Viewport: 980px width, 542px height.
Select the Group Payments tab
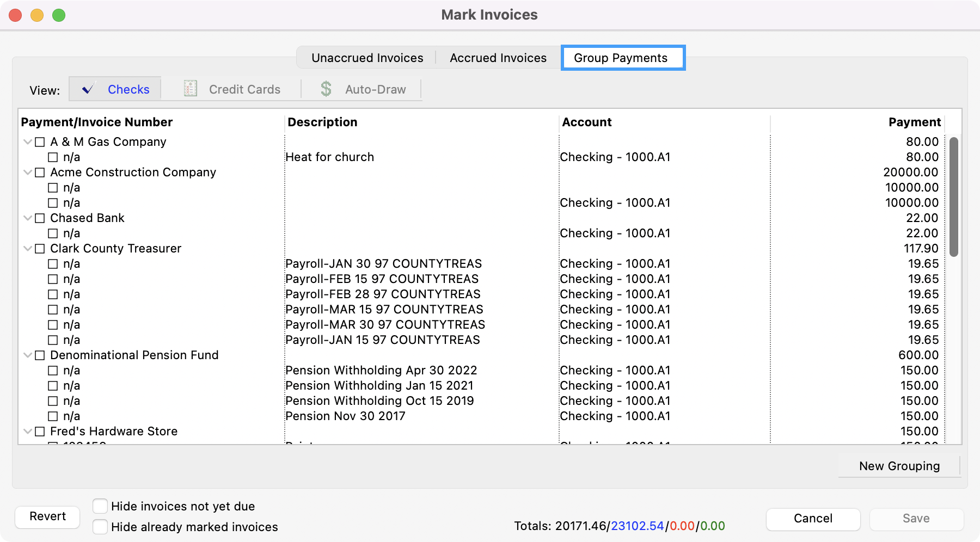pos(621,58)
